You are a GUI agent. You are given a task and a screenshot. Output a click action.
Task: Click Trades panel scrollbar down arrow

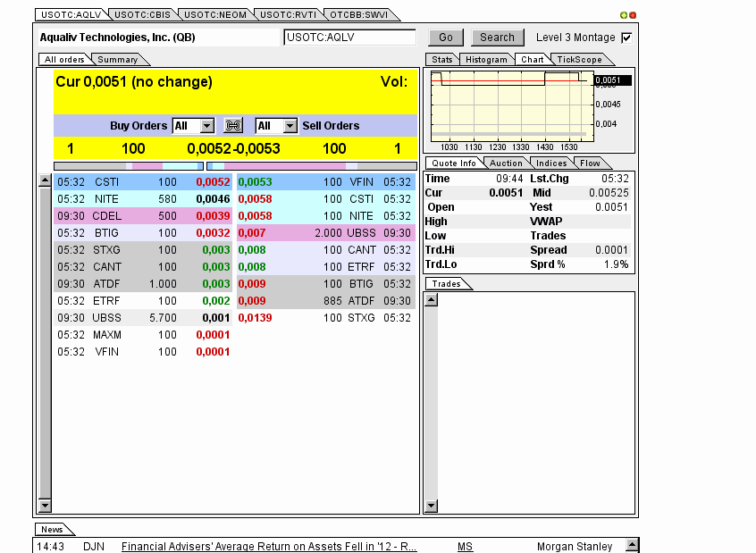[x=432, y=506]
